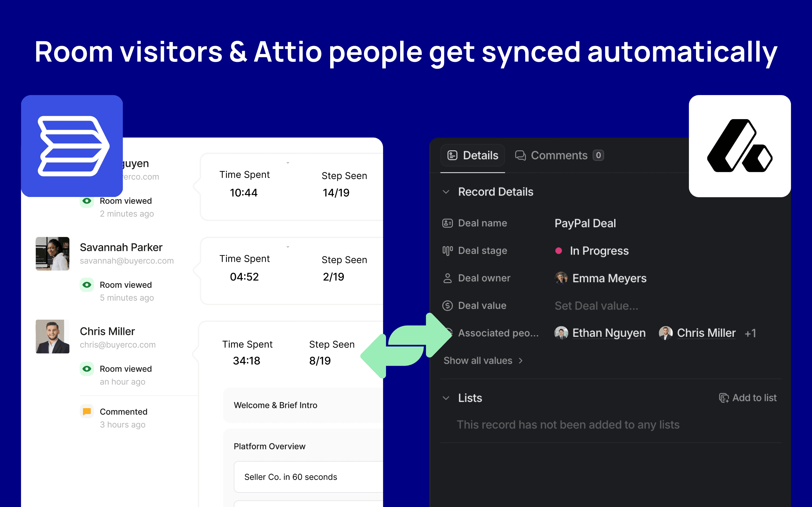Click the Deal stage pipeline icon
This screenshot has width=812, height=507.
[x=447, y=250]
